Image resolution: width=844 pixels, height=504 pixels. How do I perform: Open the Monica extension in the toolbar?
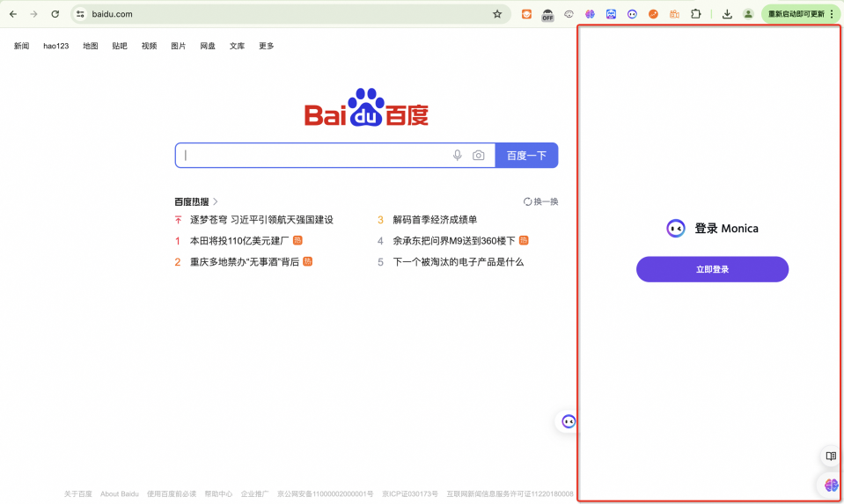[632, 14]
